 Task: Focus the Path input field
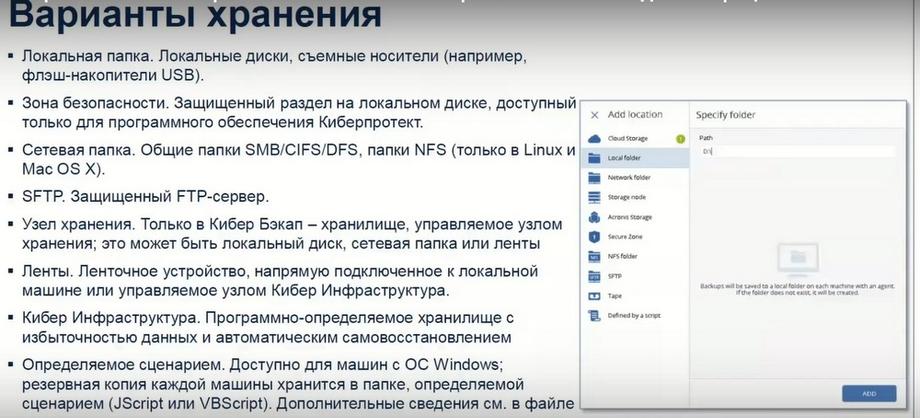click(x=797, y=151)
